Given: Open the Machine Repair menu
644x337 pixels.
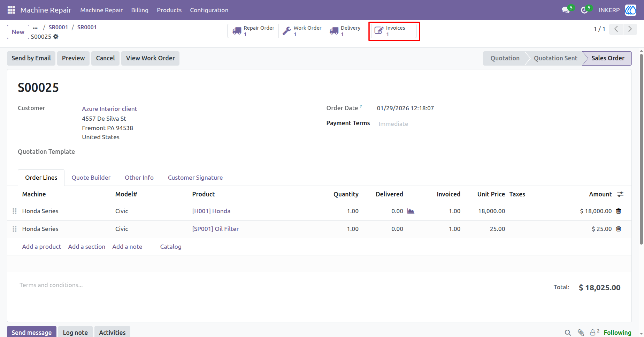Looking at the screenshot, I should point(101,10).
